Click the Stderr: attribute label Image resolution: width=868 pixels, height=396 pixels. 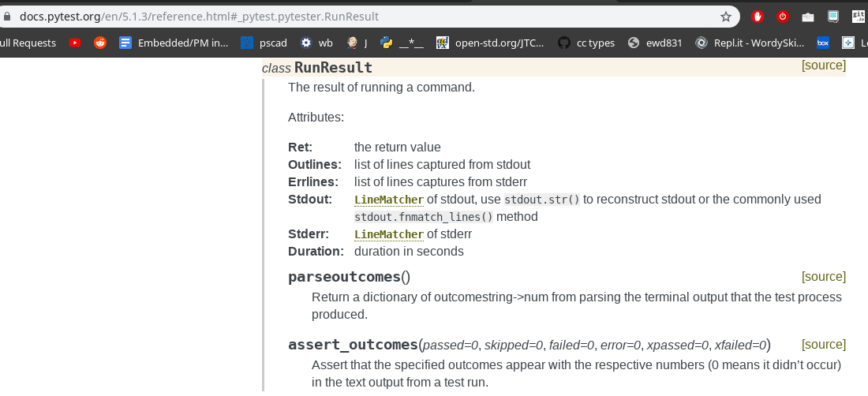click(x=310, y=234)
